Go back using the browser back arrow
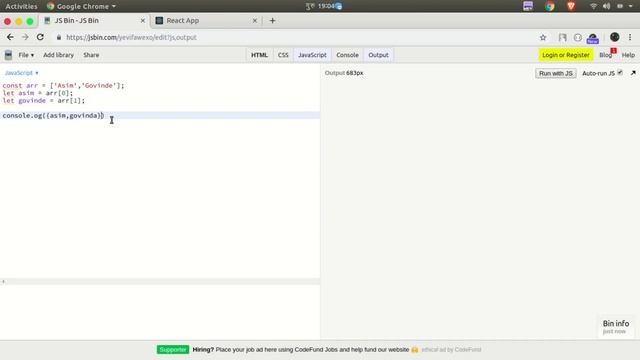Viewport: 640px width, 360px height. click(10, 37)
